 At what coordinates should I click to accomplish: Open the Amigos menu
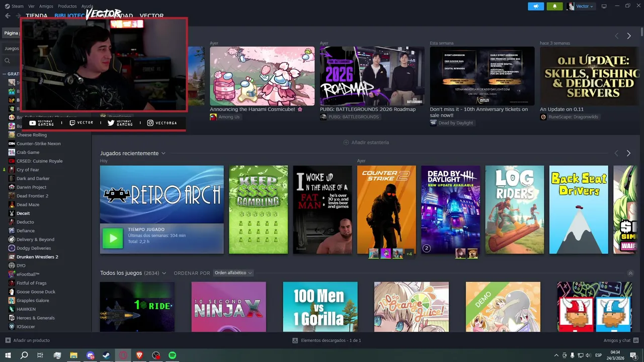pyautogui.click(x=46, y=6)
